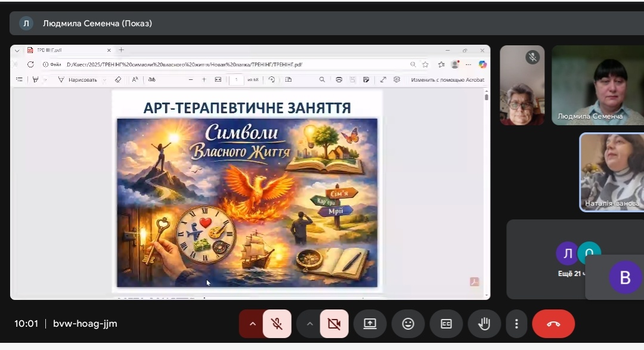Open the browser three-dots menu
The height and width of the screenshot is (350, 644).
(468, 64)
